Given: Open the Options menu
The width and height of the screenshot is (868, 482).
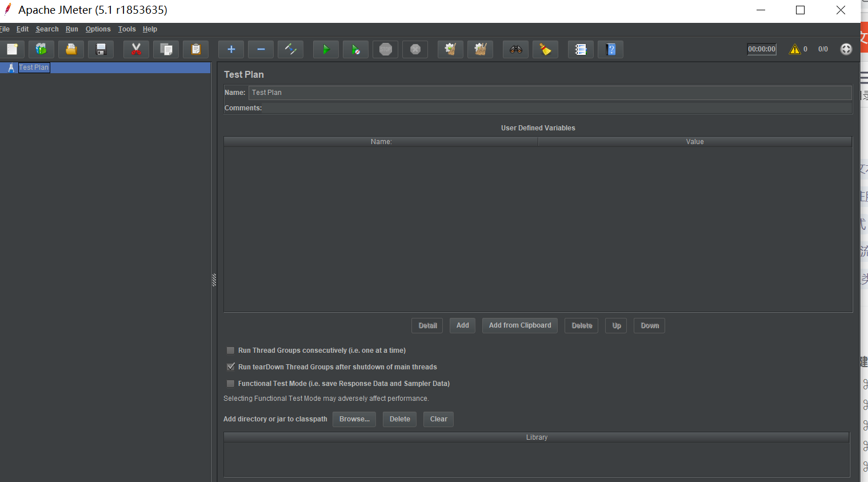Looking at the screenshot, I should [x=98, y=29].
